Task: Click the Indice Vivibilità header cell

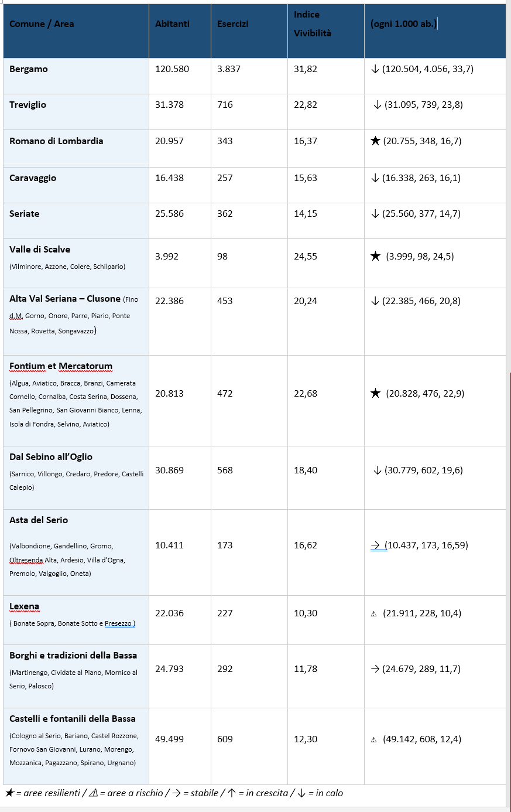Action: (312, 24)
